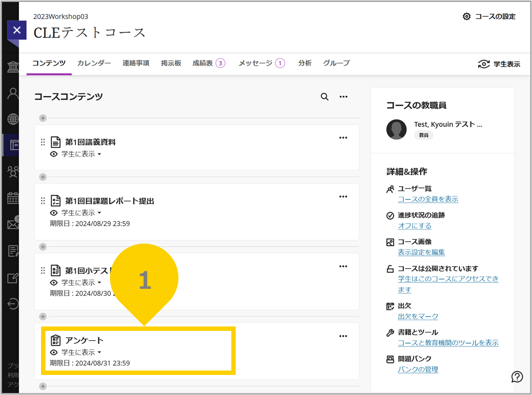The width and height of the screenshot is (532, 395).
Task: Open more options for アンケート
Action: [x=343, y=336]
